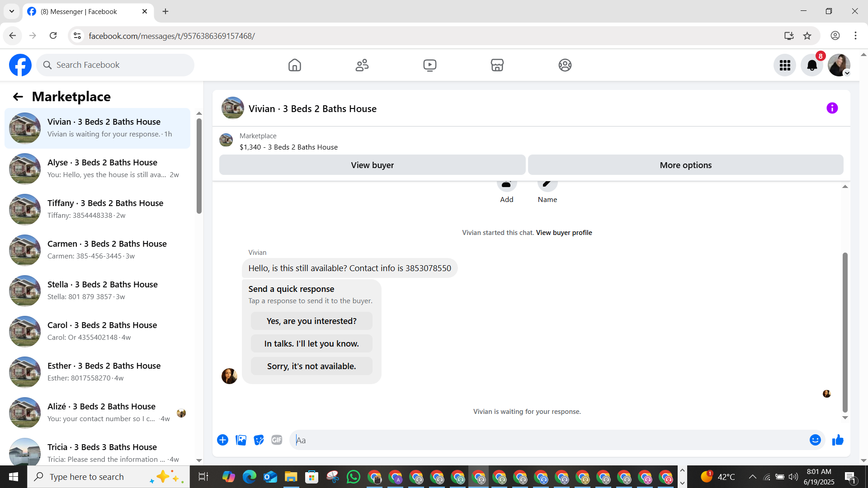The height and width of the screenshot is (488, 868).
Task: Attach a photo with the image icon
Action: point(241,440)
